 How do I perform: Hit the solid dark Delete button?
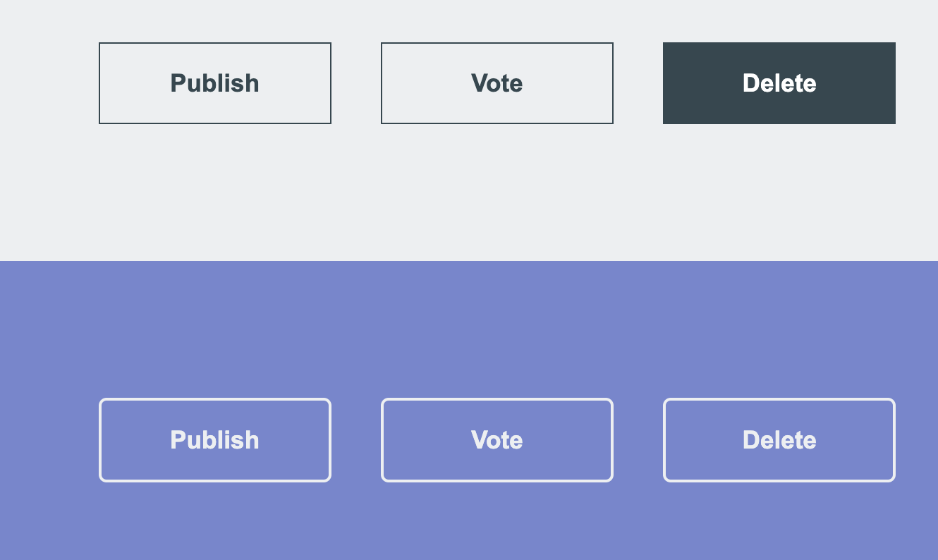point(779,83)
